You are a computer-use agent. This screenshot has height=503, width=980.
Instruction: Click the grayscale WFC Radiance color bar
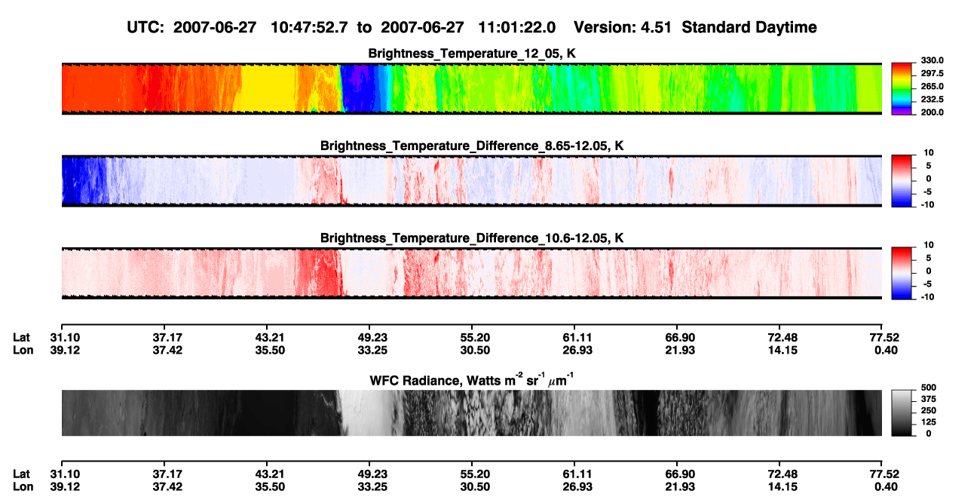pyautogui.click(x=901, y=413)
